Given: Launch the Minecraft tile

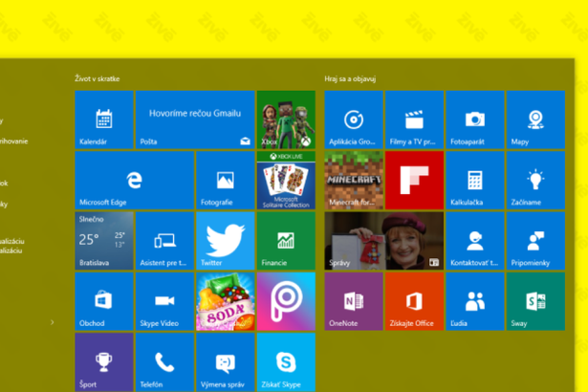Looking at the screenshot, I should point(354,180).
